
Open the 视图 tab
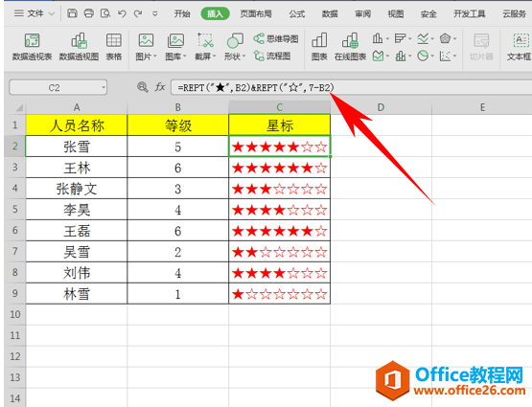pyautogui.click(x=396, y=14)
